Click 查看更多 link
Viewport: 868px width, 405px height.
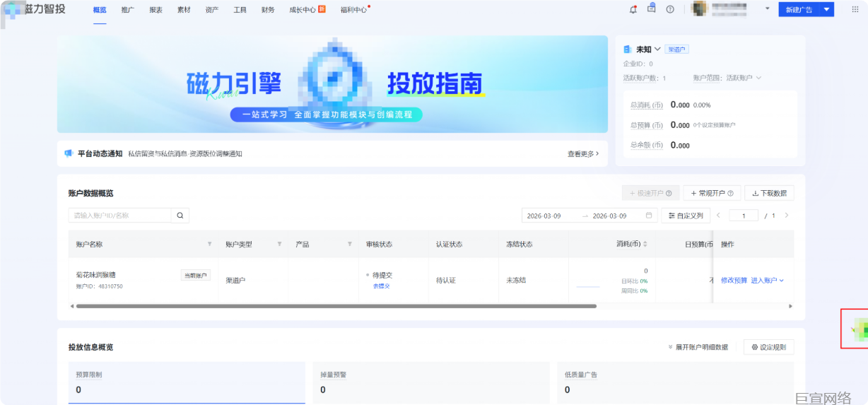point(582,153)
